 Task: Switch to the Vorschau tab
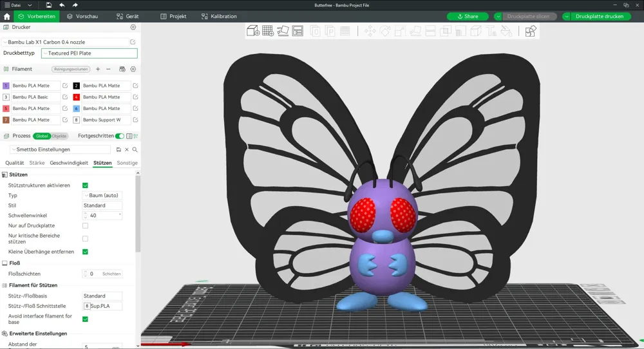pos(82,17)
